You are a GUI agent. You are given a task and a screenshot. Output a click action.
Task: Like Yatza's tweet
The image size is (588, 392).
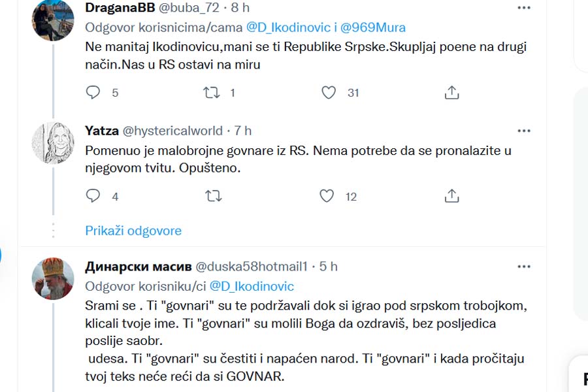click(x=327, y=196)
